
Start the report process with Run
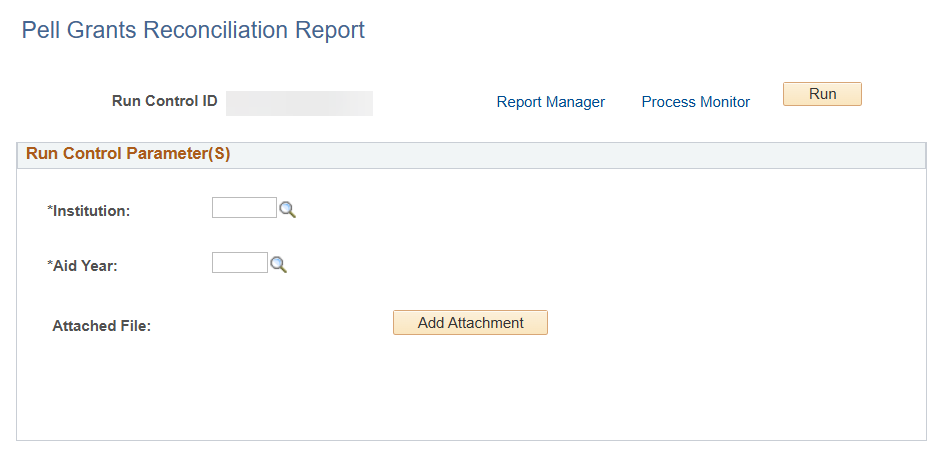tap(822, 94)
